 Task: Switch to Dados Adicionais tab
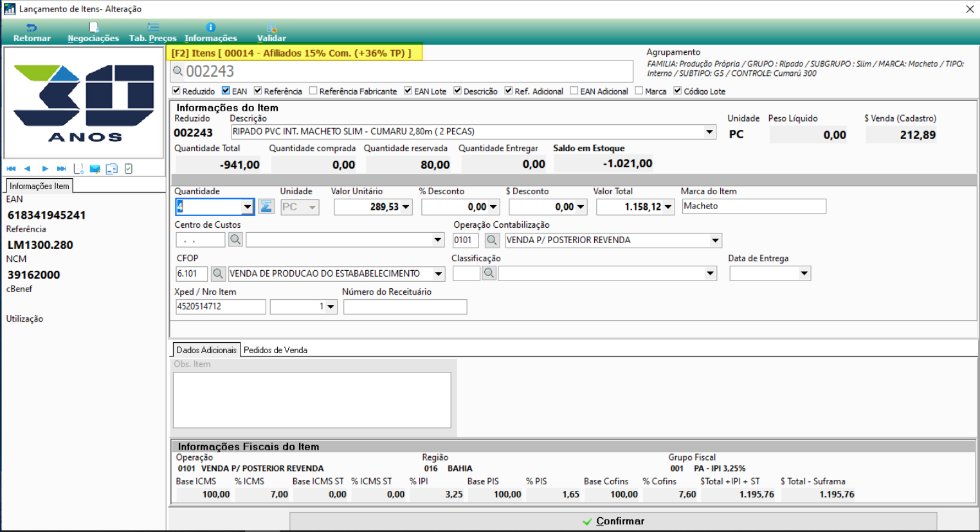coord(206,350)
